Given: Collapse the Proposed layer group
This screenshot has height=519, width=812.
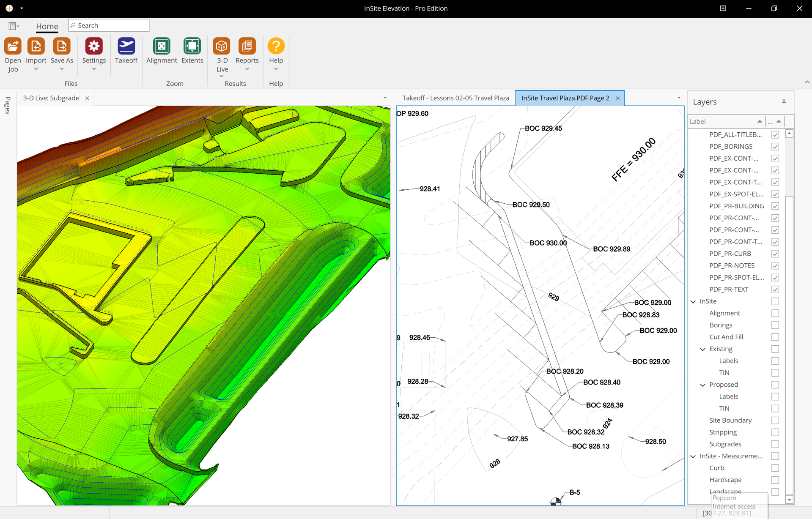Looking at the screenshot, I should [702, 385].
